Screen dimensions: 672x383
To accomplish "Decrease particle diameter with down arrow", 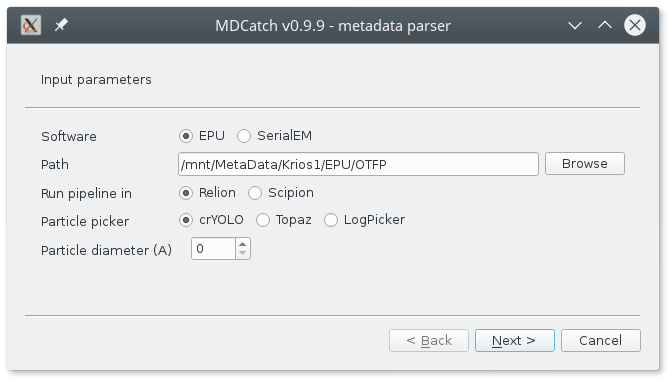I will [x=243, y=253].
